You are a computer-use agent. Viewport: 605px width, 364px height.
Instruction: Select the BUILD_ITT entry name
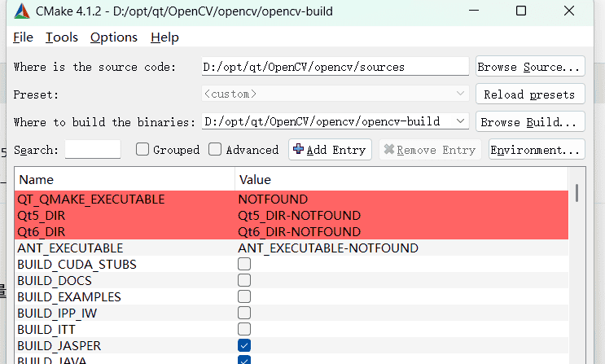click(46, 329)
